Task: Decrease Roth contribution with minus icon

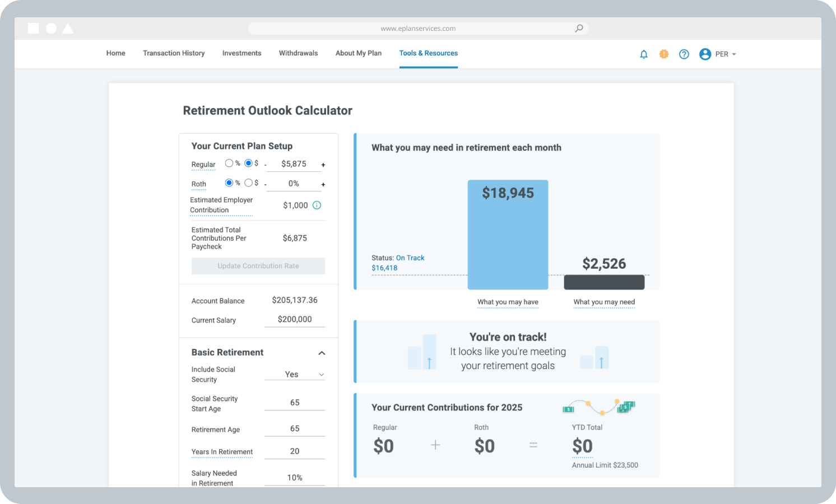Action: (x=266, y=184)
